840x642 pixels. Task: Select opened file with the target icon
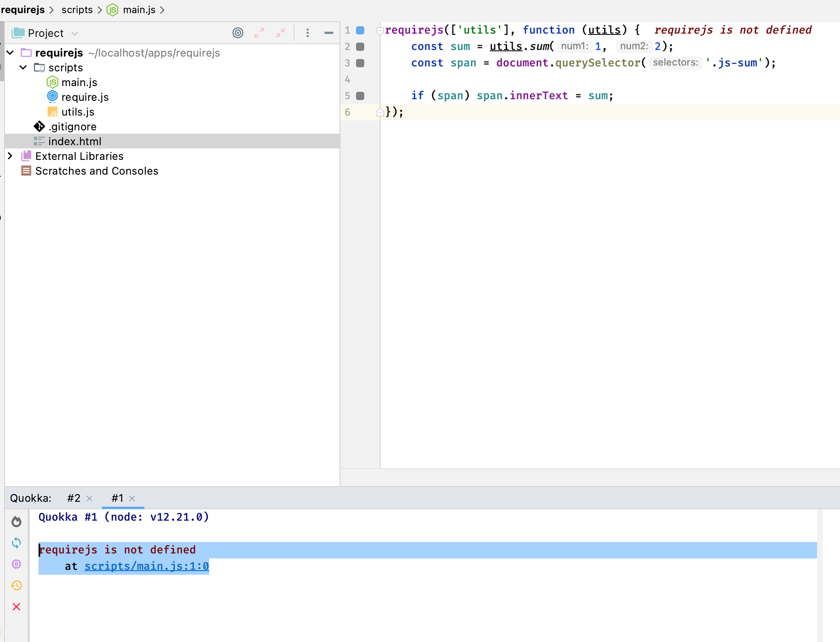point(238,33)
